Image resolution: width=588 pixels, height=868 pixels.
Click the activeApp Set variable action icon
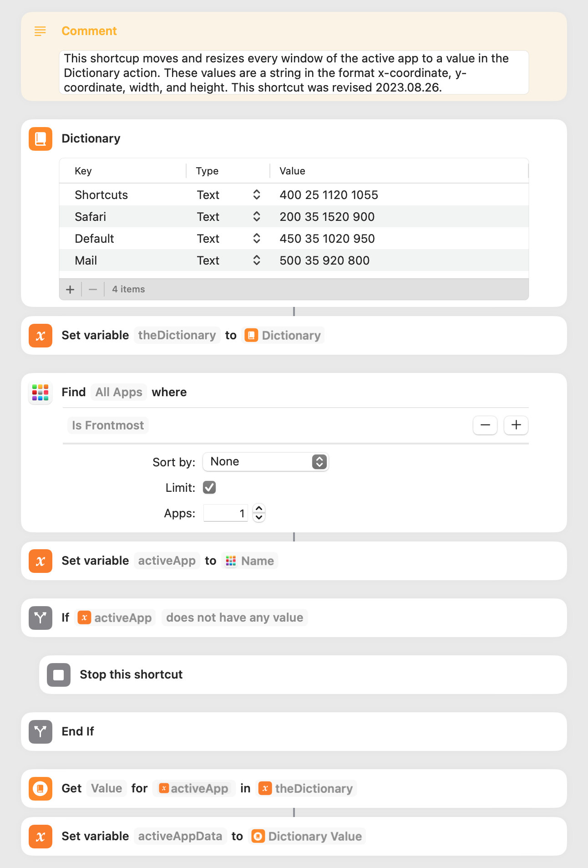pyautogui.click(x=41, y=561)
